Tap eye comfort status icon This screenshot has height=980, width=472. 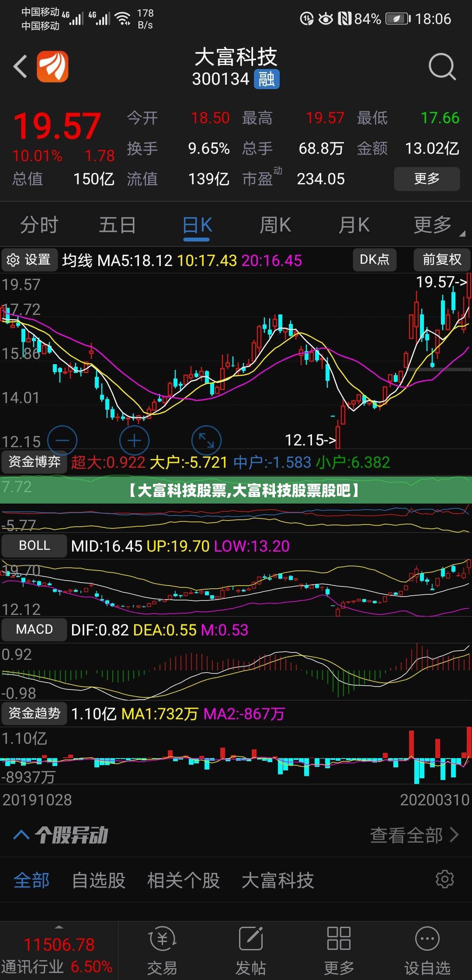point(326,19)
